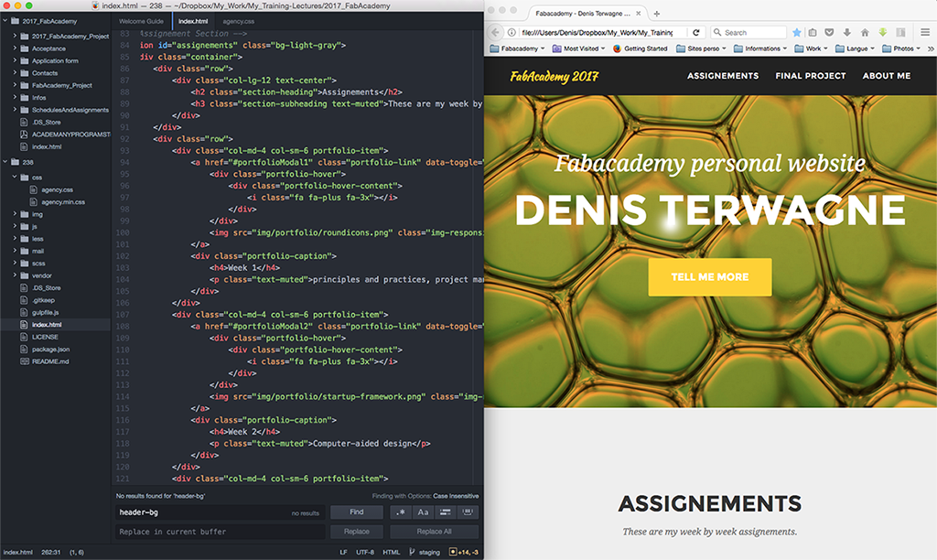
Task: Expand the img folder
Action: pos(15,214)
